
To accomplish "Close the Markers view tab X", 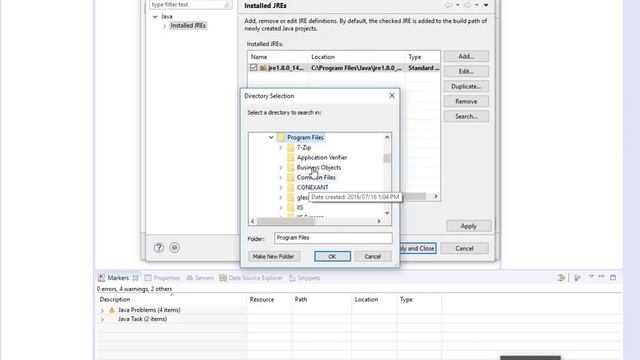I will (136, 278).
